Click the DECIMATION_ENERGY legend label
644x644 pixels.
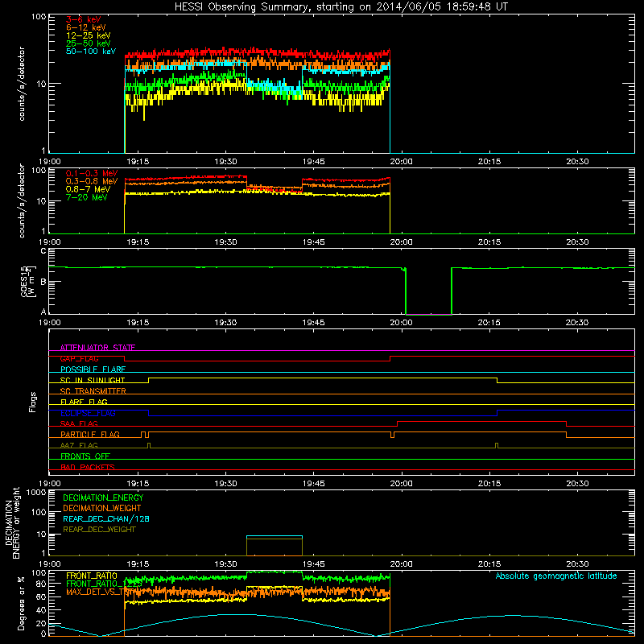point(103,497)
